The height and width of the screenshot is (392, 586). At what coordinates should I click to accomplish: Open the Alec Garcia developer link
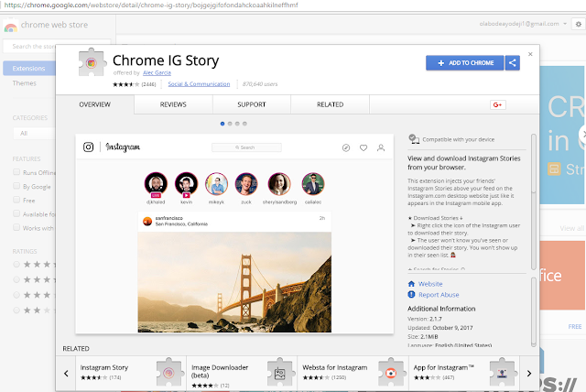(157, 73)
